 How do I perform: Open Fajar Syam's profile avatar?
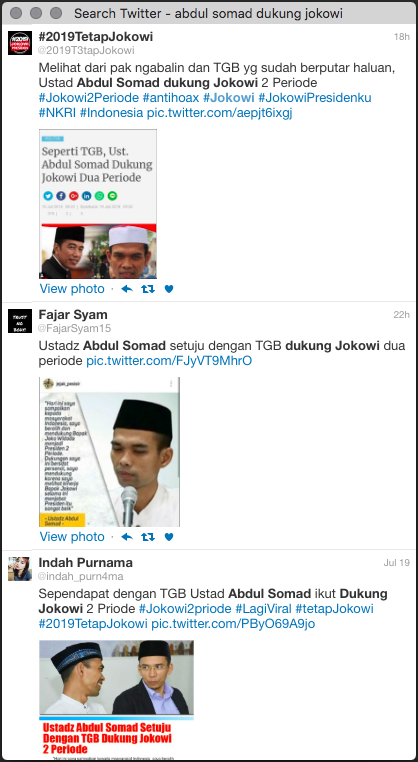click(x=20, y=321)
